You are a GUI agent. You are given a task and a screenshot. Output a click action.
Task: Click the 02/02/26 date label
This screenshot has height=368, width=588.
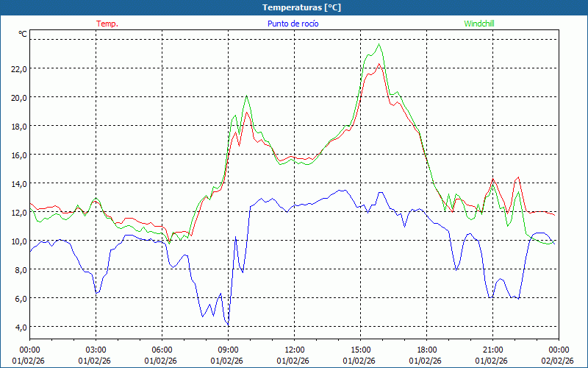click(557, 361)
